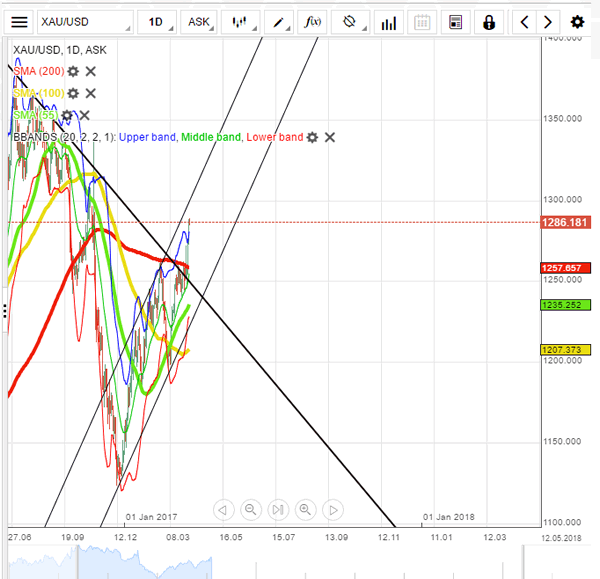Open the news/template panel icon

pos(455,22)
